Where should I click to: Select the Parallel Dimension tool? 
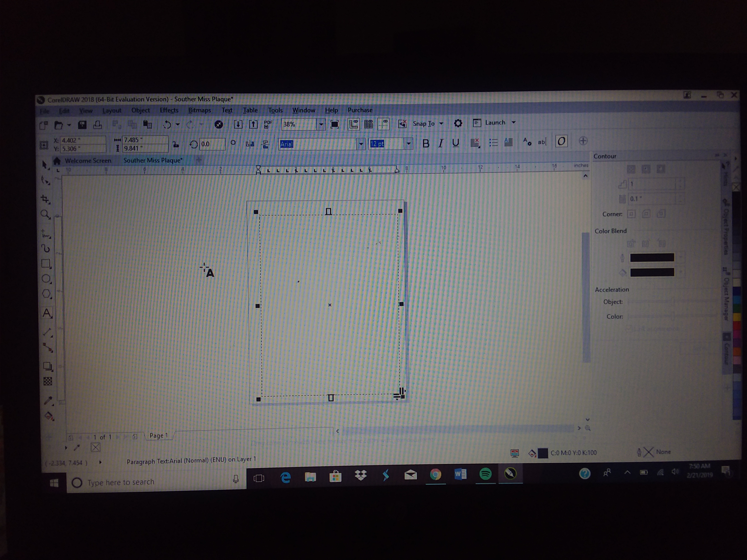coord(48,332)
